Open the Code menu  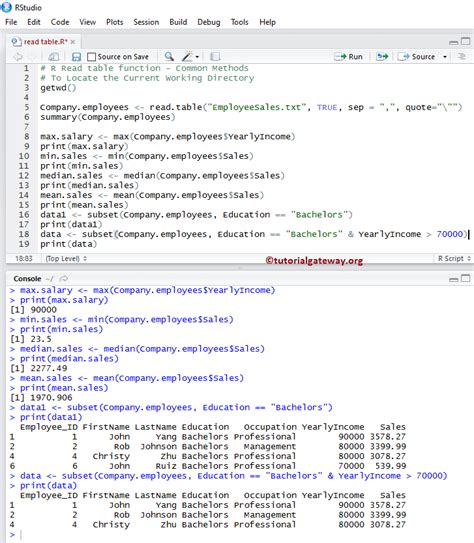(60, 22)
